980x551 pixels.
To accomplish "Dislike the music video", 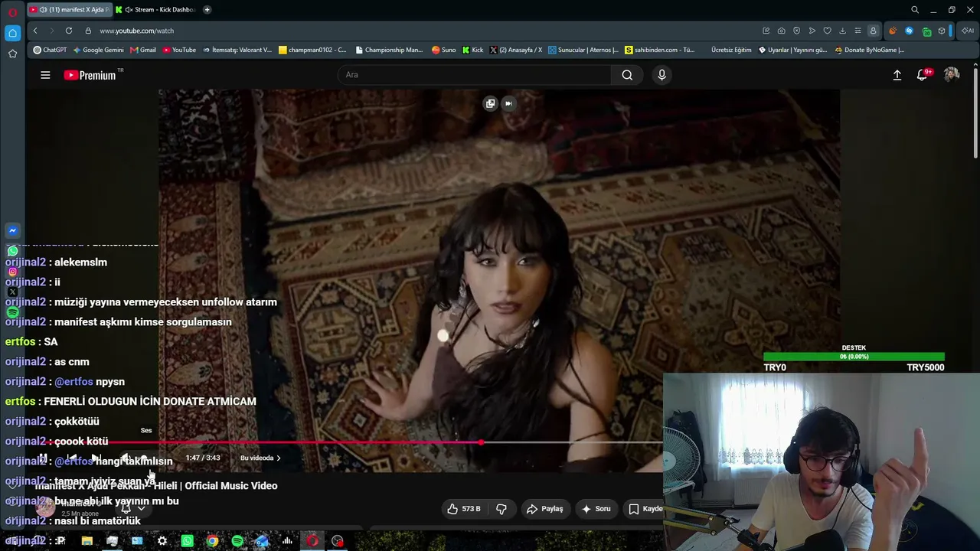I will point(501,509).
